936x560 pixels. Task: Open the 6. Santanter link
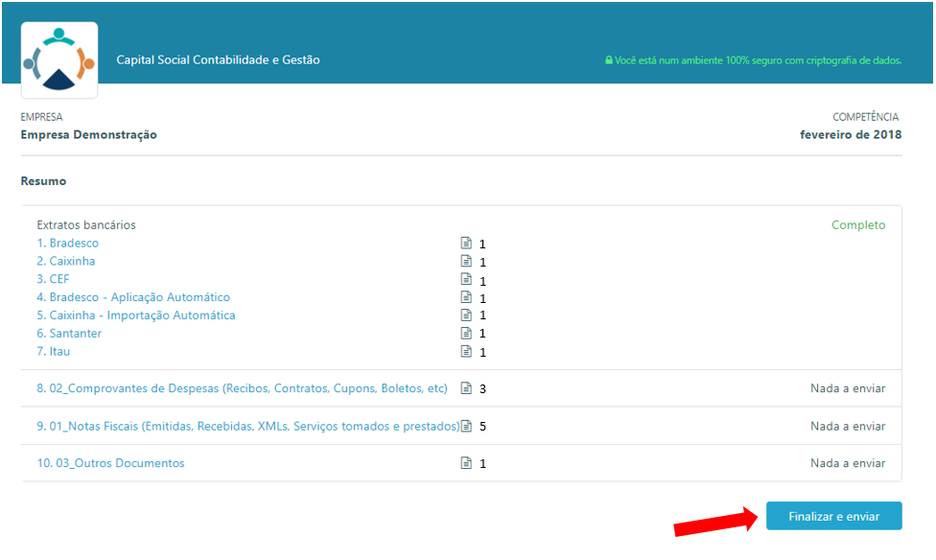(x=69, y=333)
